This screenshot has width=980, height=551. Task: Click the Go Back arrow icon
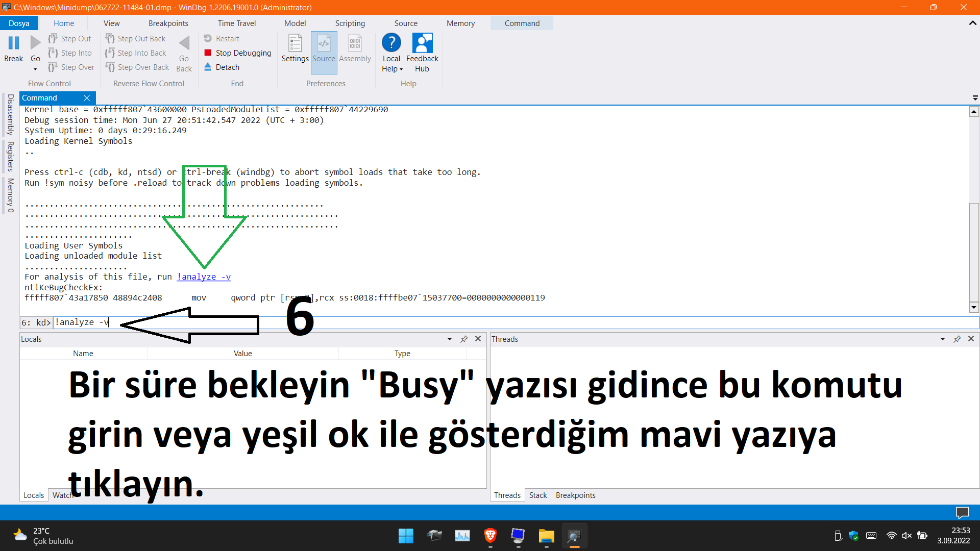(x=184, y=43)
